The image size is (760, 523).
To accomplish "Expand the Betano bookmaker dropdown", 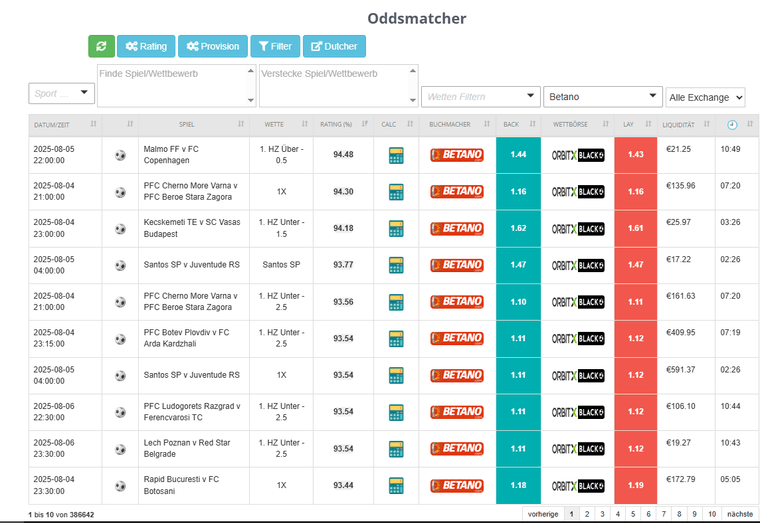I will pos(603,97).
